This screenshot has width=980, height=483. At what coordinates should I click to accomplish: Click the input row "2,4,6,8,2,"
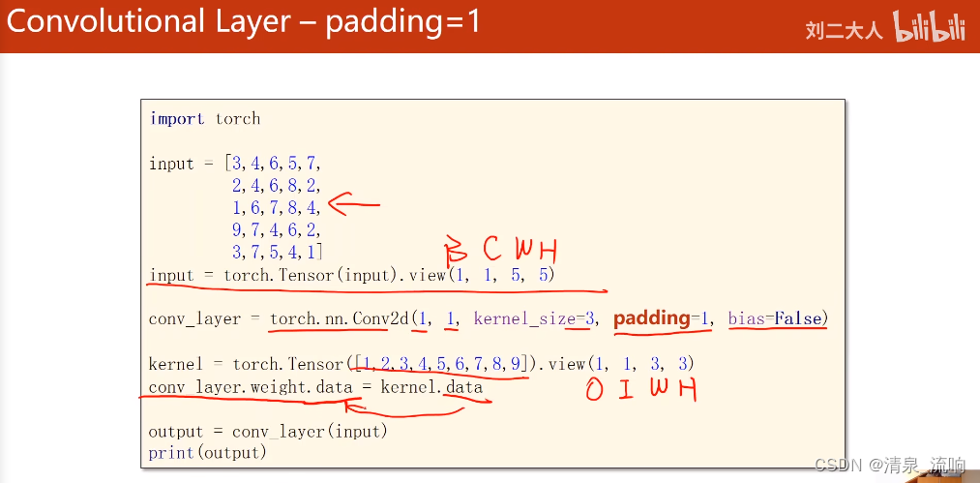[x=276, y=185]
